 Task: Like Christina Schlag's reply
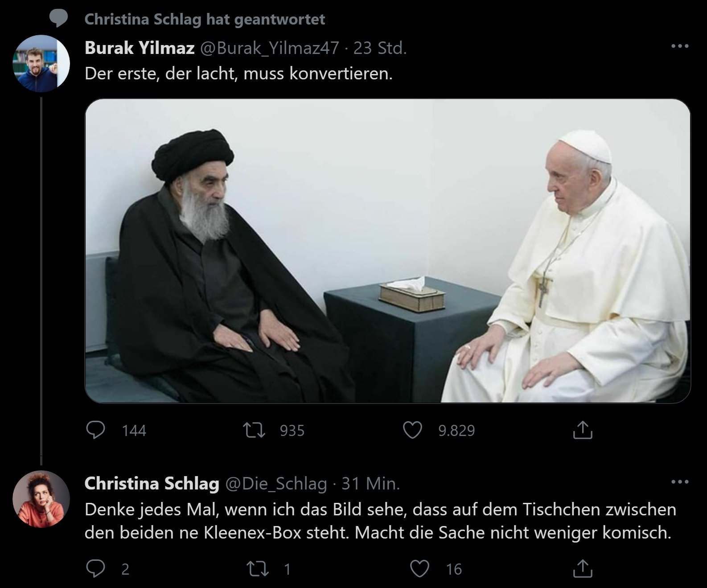coord(419,569)
